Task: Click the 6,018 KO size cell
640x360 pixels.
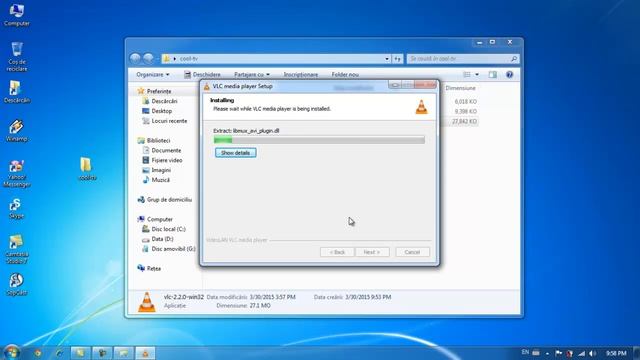Action: tap(465, 101)
